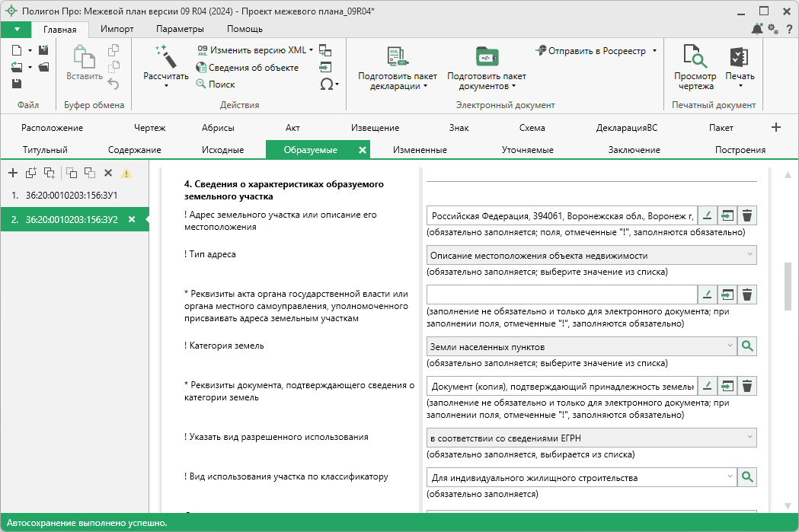Image resolution: width=799 pixels, height=532 pixels.
Task: Click the empty address act requisites field
Action: click(561, 295)
